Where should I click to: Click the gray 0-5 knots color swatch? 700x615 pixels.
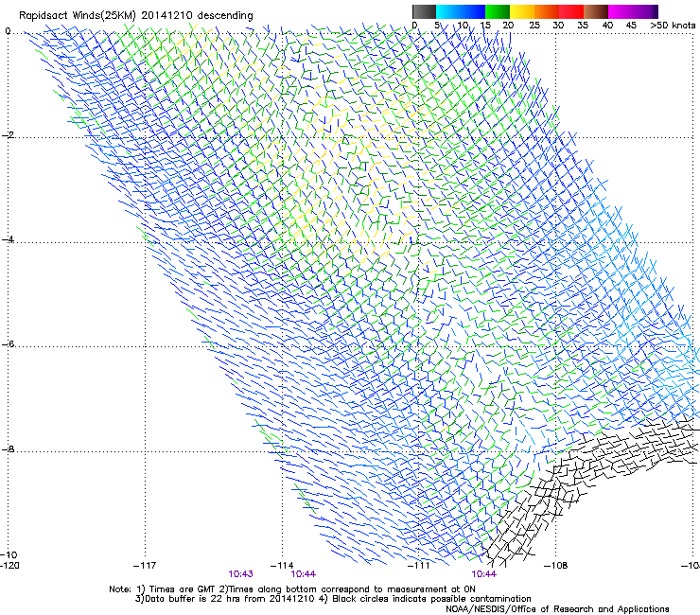tap(424, 11)
